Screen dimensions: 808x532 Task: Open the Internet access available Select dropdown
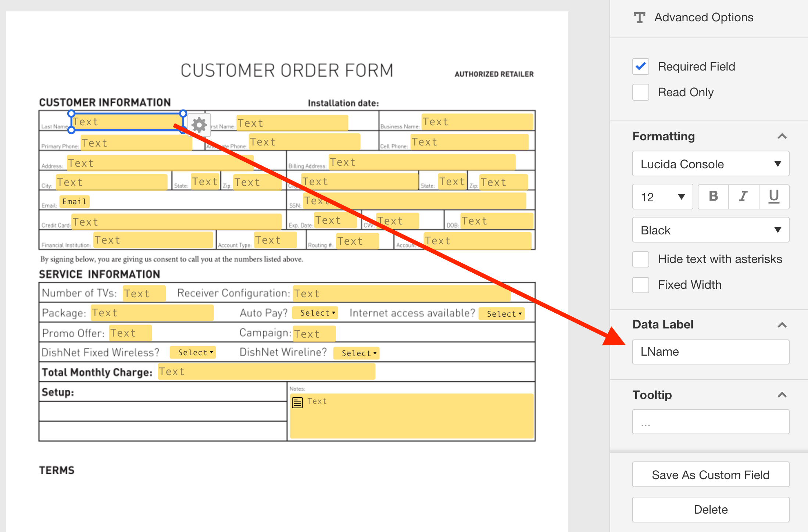501,314
